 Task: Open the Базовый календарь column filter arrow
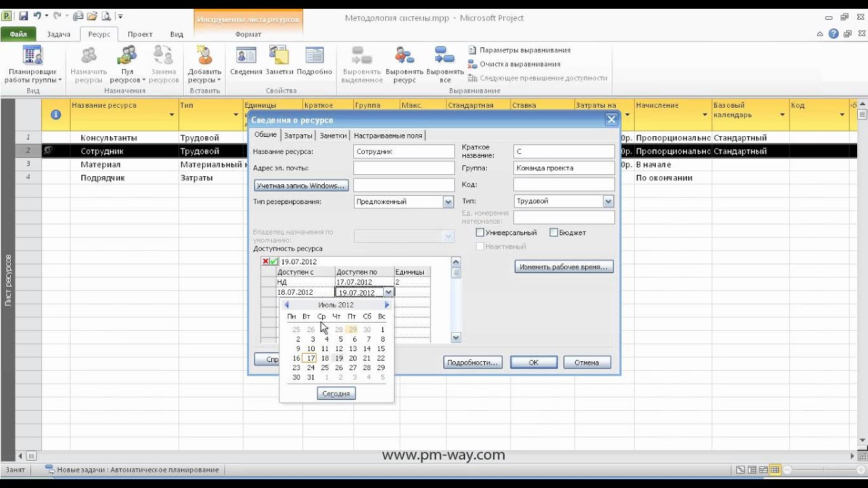(783, 115)
